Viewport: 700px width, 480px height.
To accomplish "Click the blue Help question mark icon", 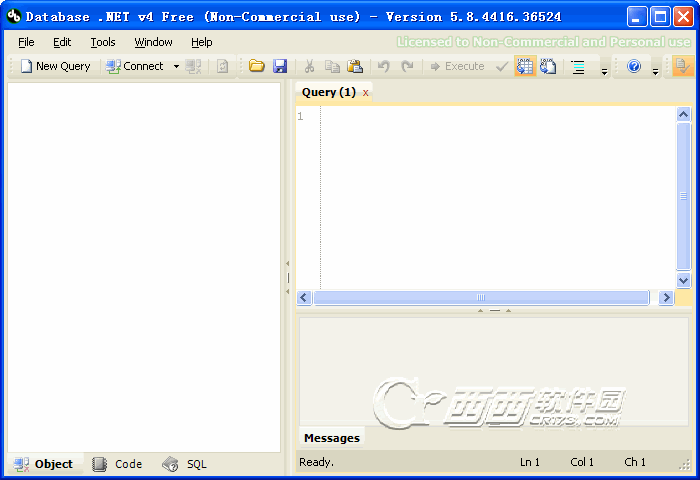I will (634, 66).
